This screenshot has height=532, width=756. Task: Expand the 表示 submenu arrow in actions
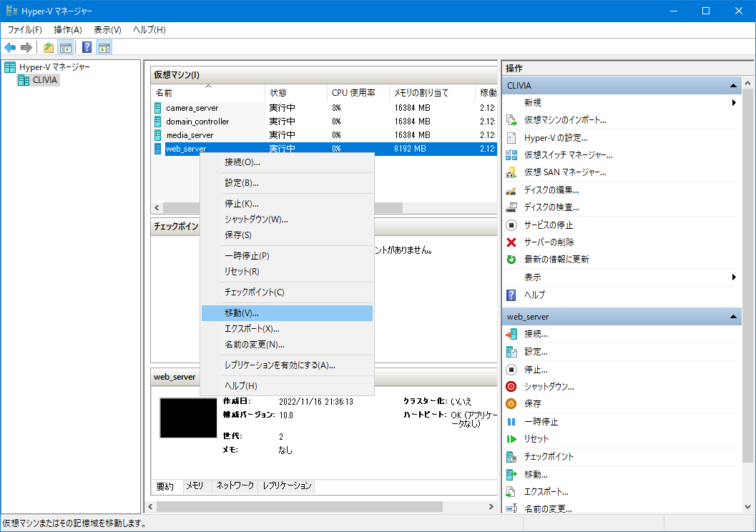pyautogui.click(x=733, y=277)
